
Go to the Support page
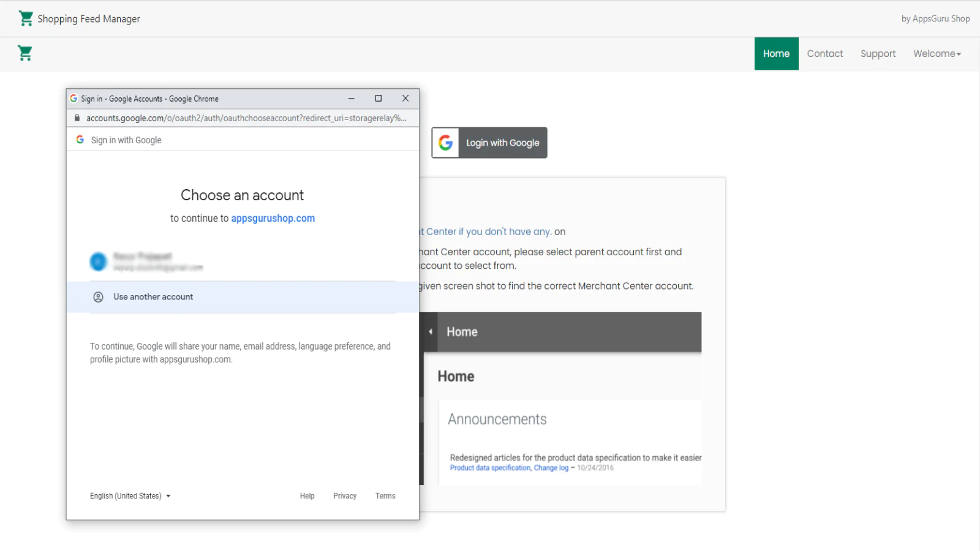click(x=878, y=54)
